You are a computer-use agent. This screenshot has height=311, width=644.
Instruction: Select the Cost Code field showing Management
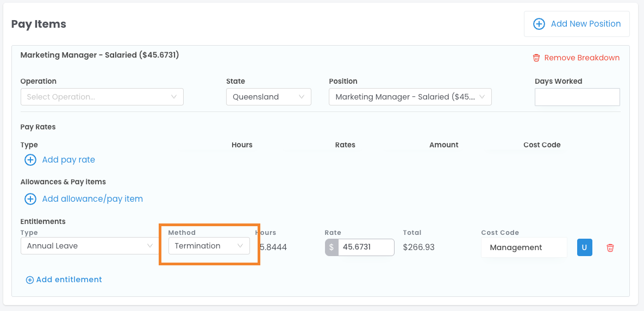pyautogui.click(x=523, y=247)
